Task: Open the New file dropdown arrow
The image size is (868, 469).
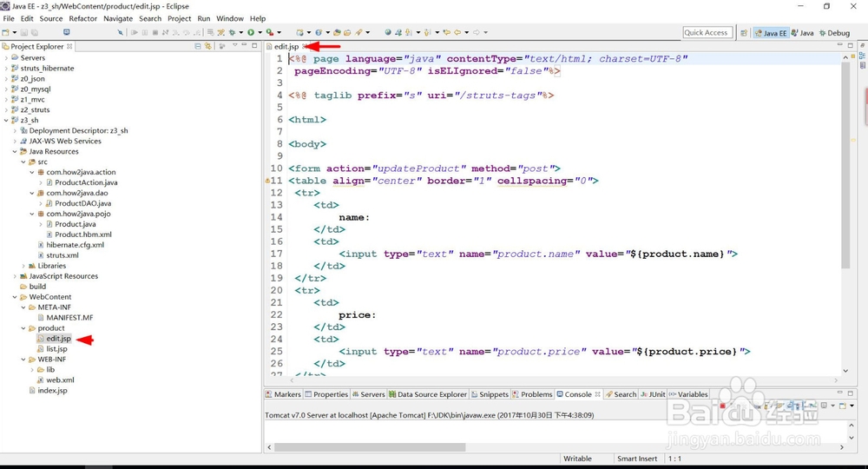Action: (14, 32)
